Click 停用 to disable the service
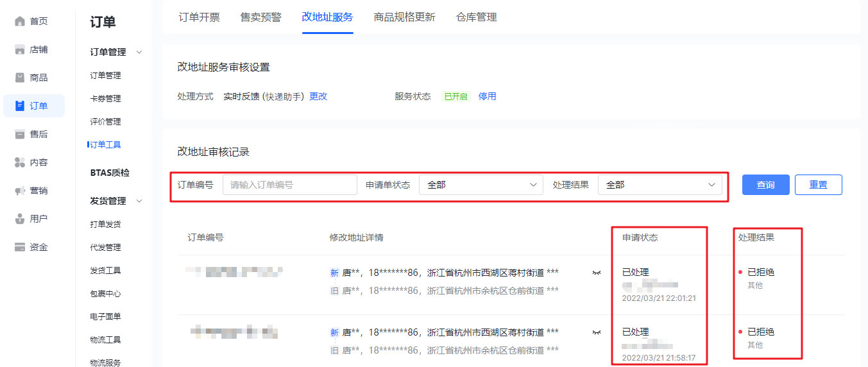868x367 pixels. click(487, 96)
